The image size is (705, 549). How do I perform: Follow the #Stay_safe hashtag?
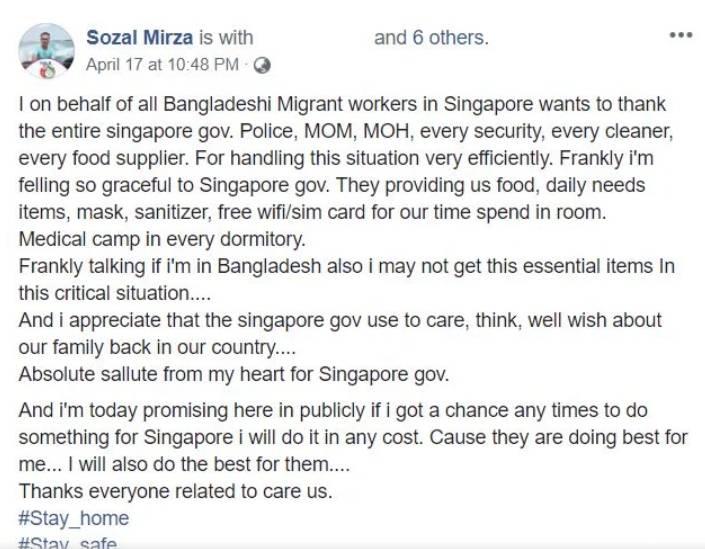pos(68,543)
